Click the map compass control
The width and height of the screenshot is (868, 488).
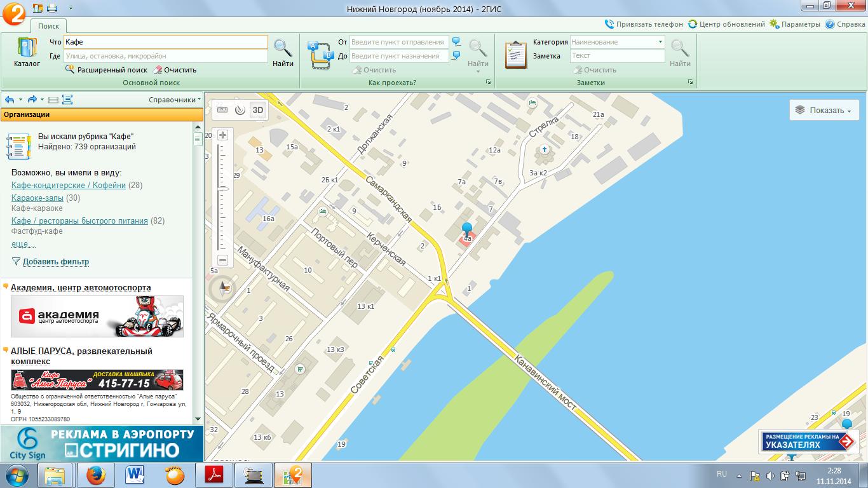tap(223, 288)
